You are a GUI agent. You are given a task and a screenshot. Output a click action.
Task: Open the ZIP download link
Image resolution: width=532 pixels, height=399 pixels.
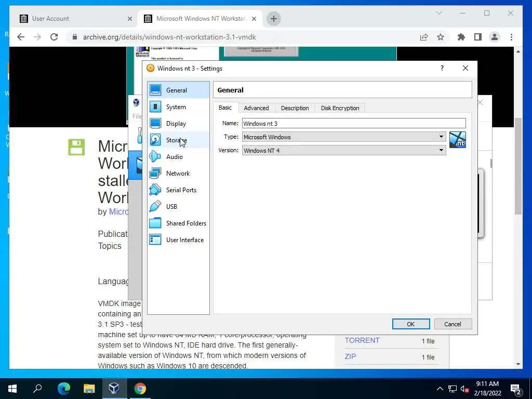click(351, 356)
